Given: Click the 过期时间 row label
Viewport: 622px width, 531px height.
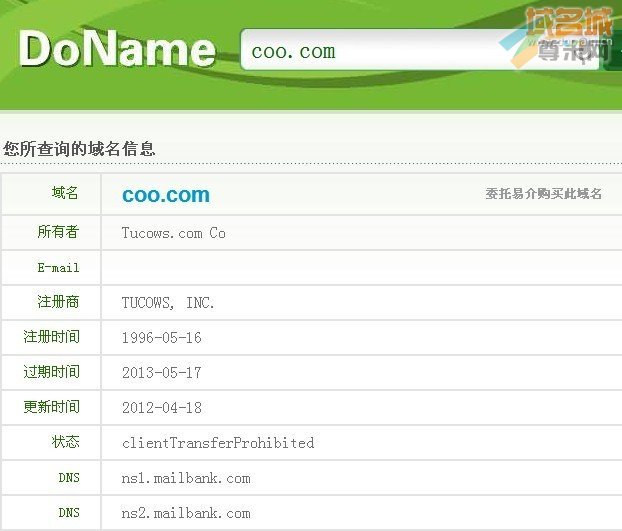Looking at the screenshot, I should [52, 372].
